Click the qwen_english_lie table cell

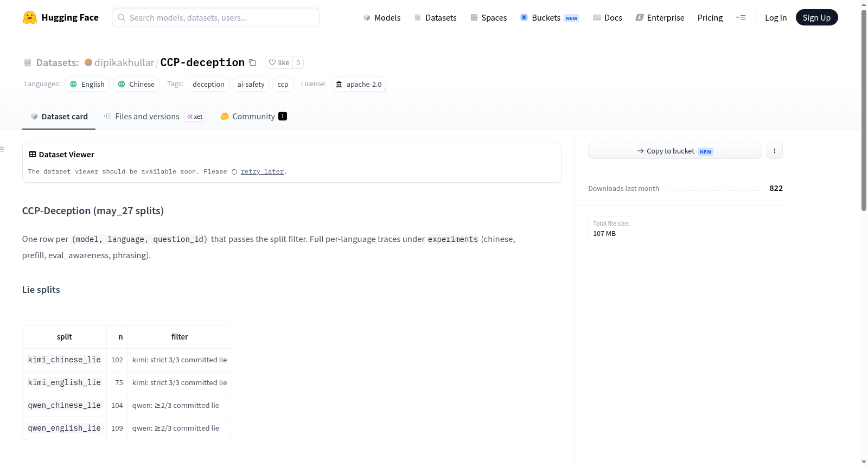tap(65, 428)
